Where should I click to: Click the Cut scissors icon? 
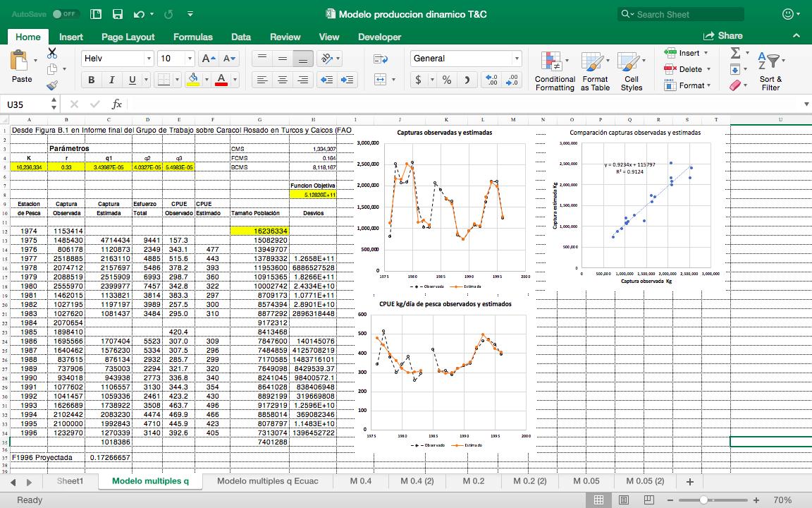tap(52, 53)
